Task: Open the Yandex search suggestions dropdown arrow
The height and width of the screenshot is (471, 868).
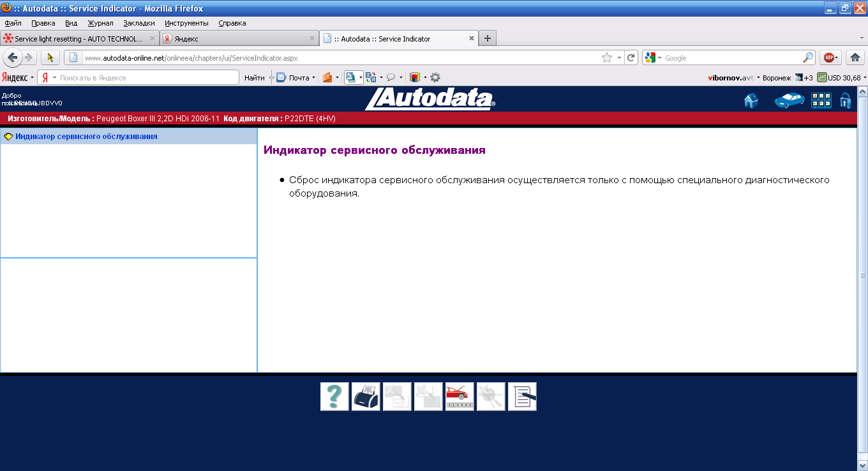Action: click(x=54, y=78)
